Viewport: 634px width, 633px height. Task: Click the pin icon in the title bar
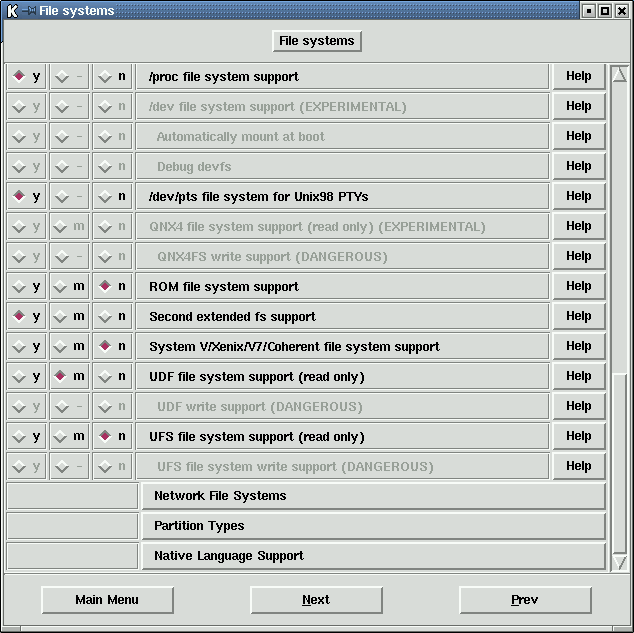tap(29, 11)
